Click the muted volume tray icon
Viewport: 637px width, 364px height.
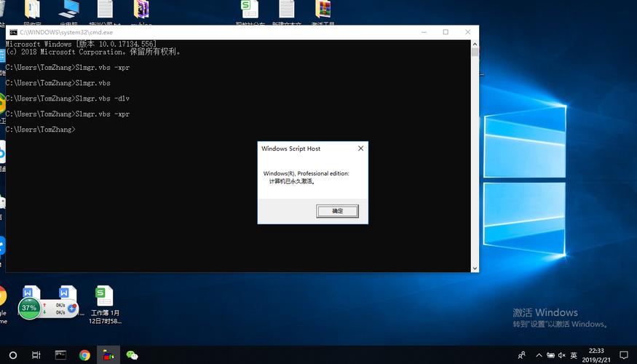(x=562, y=355)
